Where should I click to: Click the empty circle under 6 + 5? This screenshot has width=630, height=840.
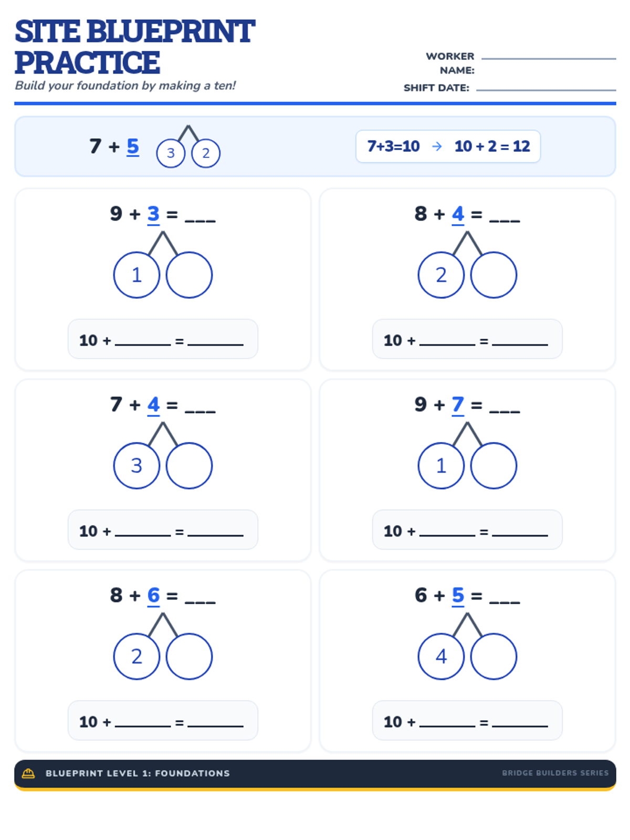pos(493,656)
